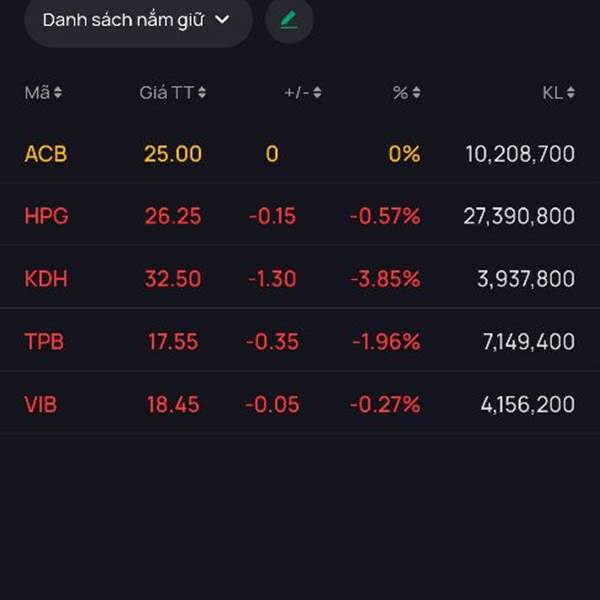The image size is (600, 600).
Task: Select TPB price 17.55
Action: (173, 341)
